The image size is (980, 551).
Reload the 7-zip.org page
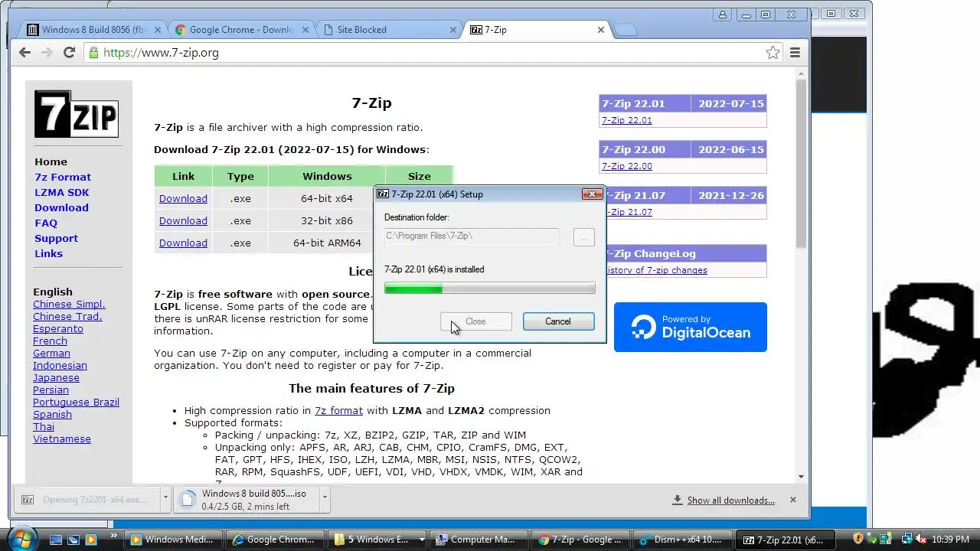pos(69,52)
